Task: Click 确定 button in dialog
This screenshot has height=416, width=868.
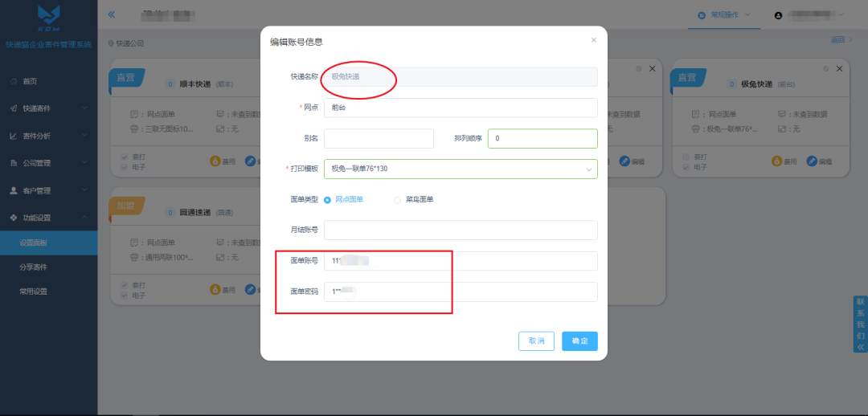Action: pyautogui.click(x=579, y=341)
